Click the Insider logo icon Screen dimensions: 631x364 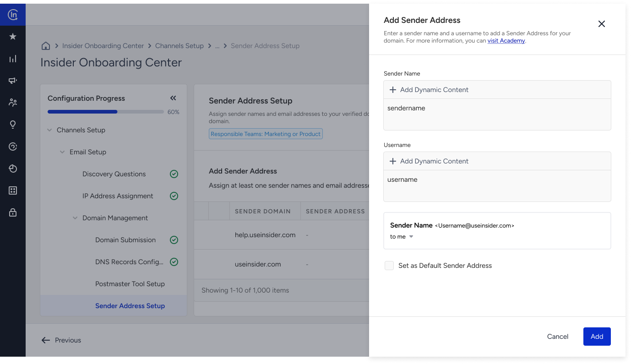13,15
